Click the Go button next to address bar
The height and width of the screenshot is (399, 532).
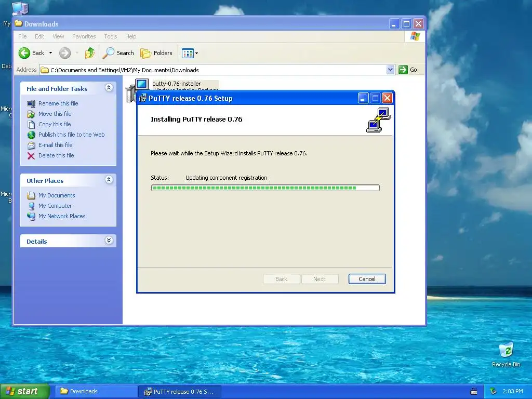408,70
